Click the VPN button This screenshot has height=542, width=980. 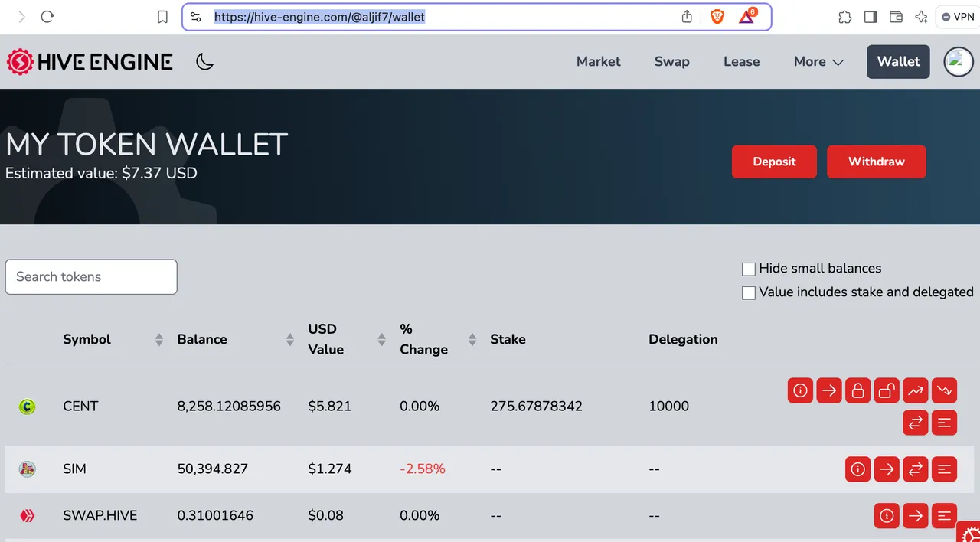(958, 17)
